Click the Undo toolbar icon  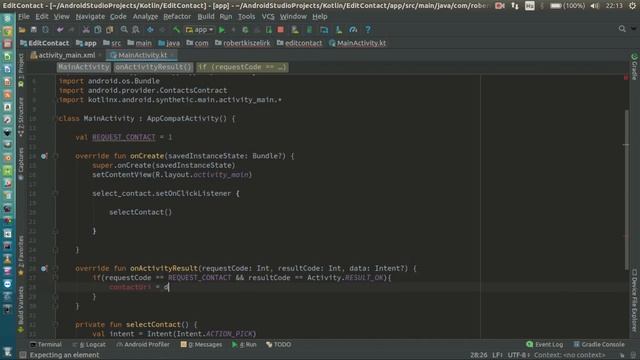tap(60, 30)
